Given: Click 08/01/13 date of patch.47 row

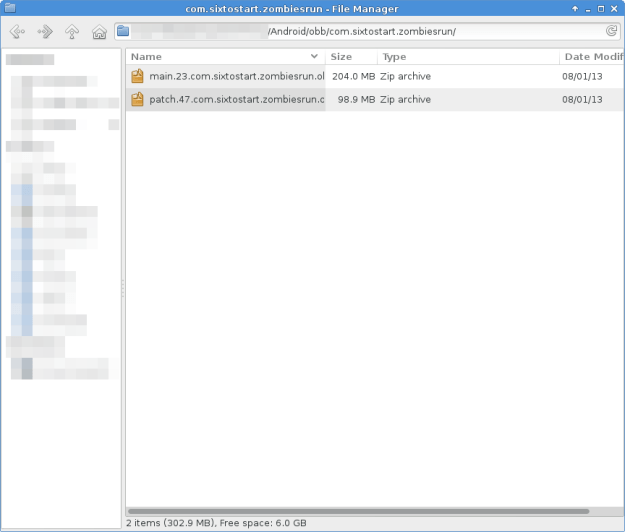Looking at the screenshot, I should (582, 99).
